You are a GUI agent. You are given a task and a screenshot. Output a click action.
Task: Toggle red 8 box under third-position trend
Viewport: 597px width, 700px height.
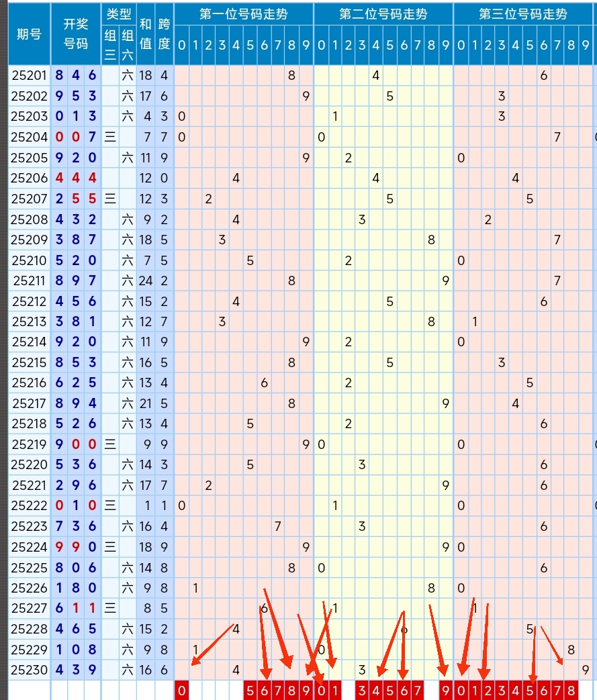point(571,691)
